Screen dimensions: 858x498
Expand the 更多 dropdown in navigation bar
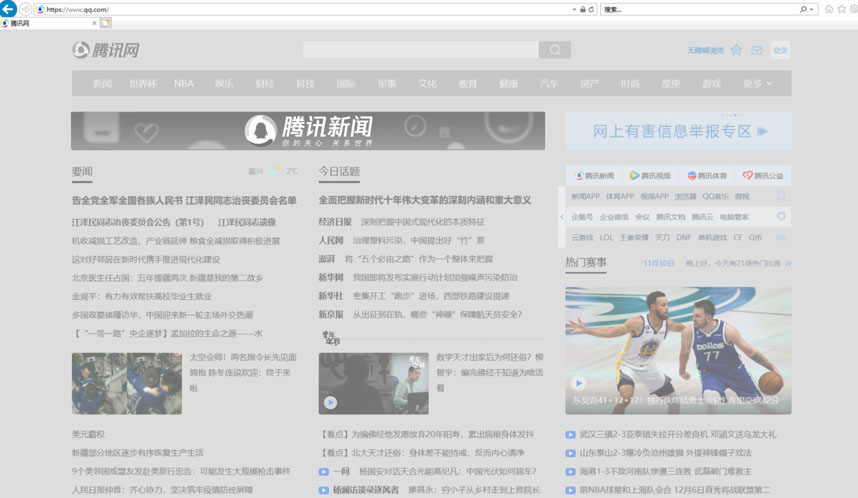click(759, 83)
